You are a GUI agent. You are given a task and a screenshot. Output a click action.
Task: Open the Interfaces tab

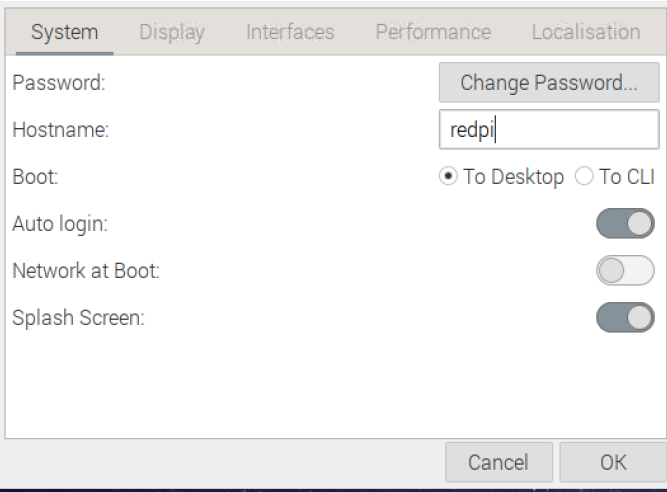290,32
